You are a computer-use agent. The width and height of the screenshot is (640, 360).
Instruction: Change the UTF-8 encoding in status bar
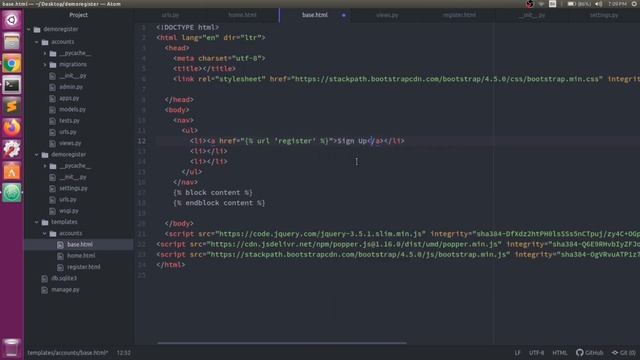536,353
